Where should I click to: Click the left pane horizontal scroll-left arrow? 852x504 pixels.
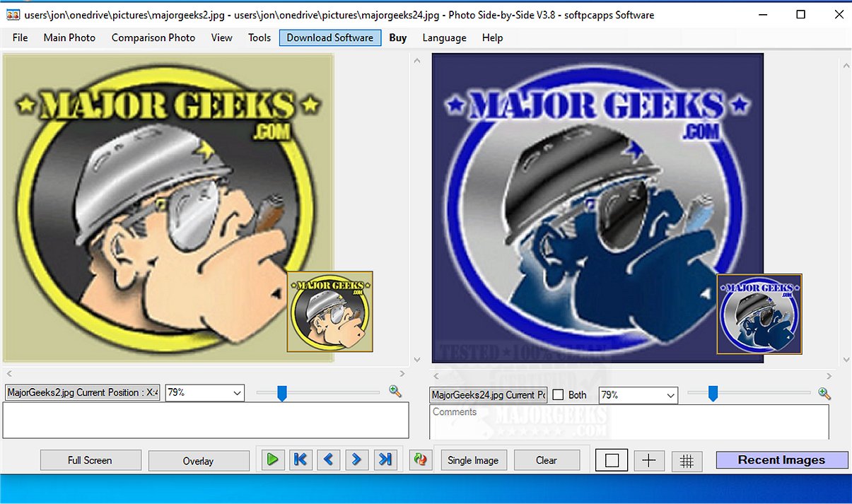coord(8,373)
